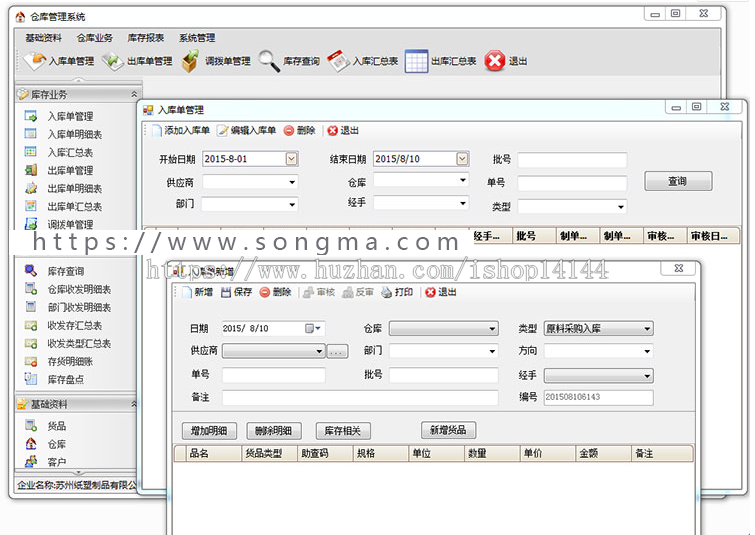Click 退出 in the new-entry dialog toolbar
Screen dimensions: 755x535
(x=441, y=292)
